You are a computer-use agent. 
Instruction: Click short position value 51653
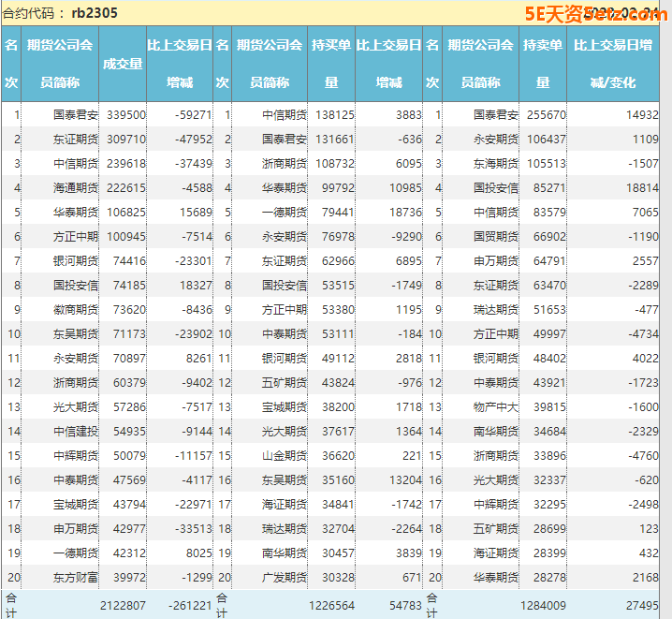point(549,309)
